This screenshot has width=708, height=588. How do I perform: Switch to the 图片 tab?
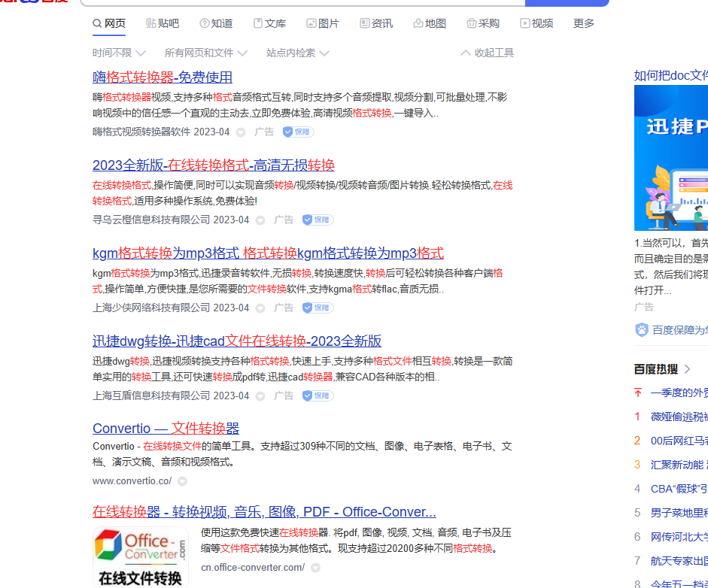point(323,23)
